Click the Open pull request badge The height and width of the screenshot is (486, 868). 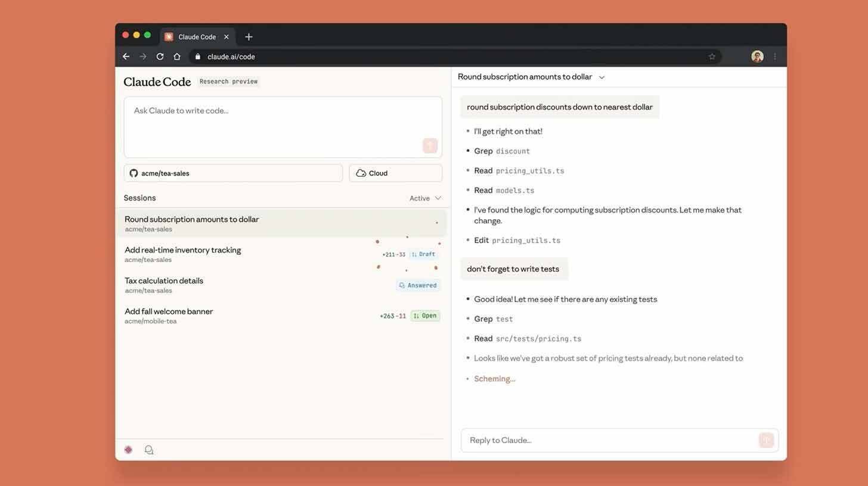pos(425,316)
